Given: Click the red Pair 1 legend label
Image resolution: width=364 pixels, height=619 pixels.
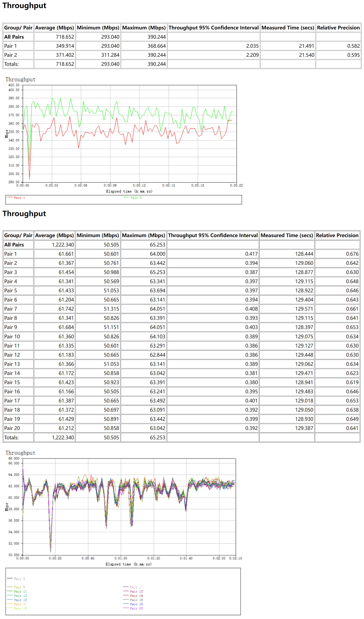Looking at the screenshot, I should [19, 197].
